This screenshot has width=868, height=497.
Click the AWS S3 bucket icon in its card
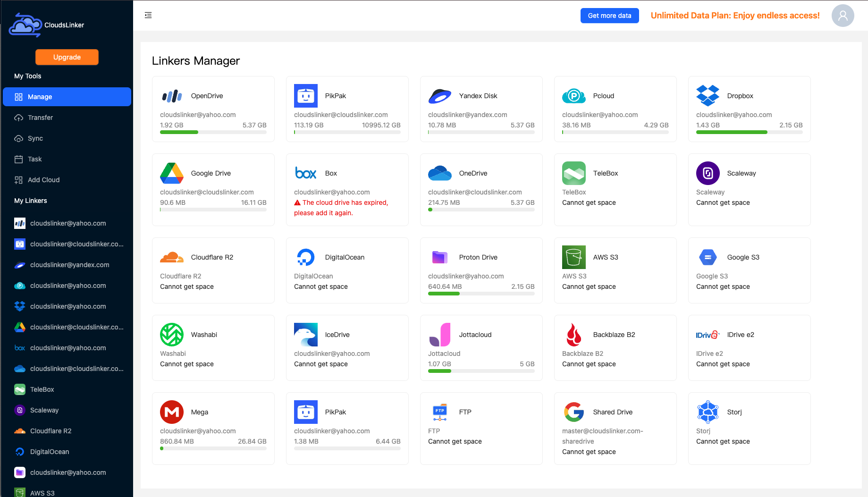pyautogui.click(x=574, y=257)
